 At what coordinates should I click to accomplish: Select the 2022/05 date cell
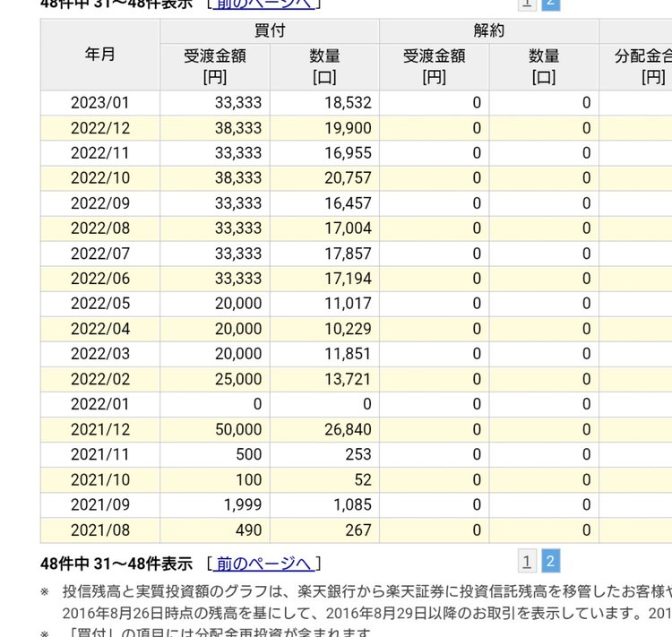[x=100, y=304]
